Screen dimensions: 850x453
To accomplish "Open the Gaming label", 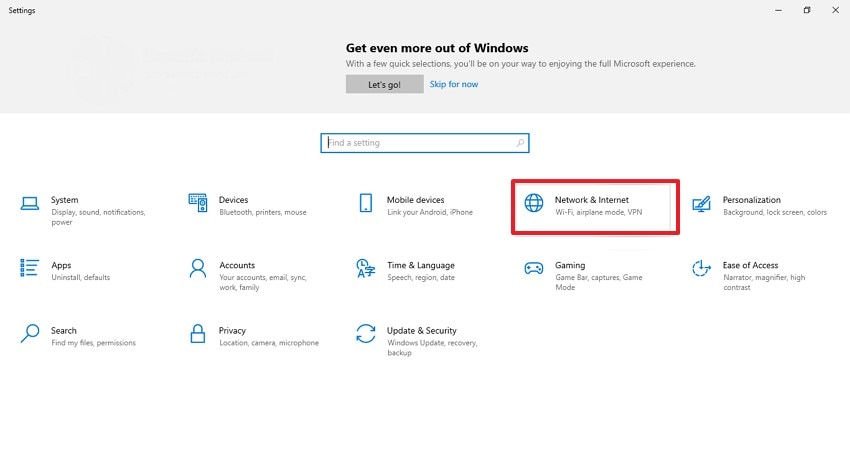I will [x=570, y=266].
